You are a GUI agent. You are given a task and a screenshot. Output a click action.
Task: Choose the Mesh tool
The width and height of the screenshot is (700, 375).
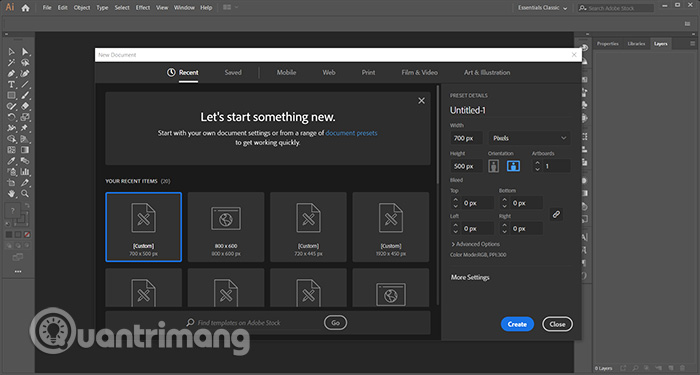11,150
